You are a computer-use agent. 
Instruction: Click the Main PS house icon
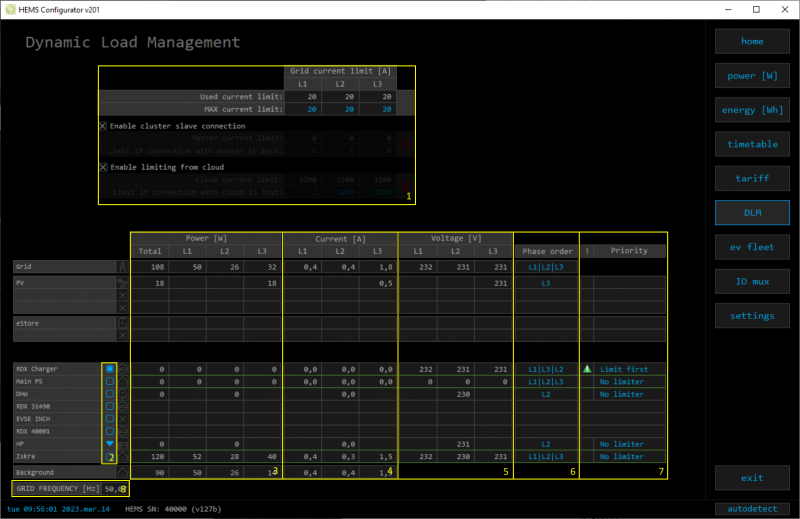pos(123,382)
